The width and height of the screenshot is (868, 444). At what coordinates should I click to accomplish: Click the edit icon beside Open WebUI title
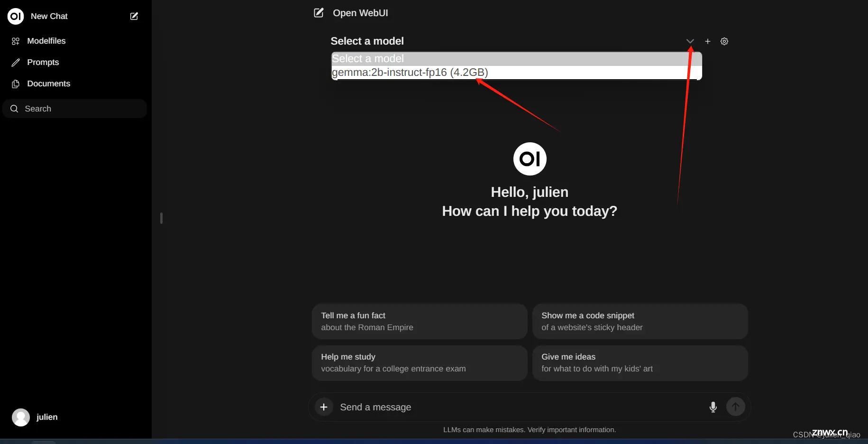[319, 13]
